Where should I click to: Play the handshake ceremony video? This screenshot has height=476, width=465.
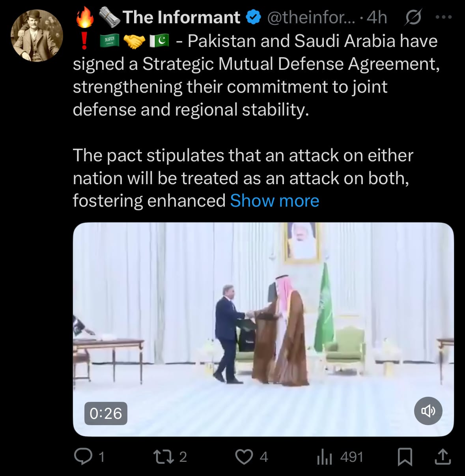(x=263, y=329)
